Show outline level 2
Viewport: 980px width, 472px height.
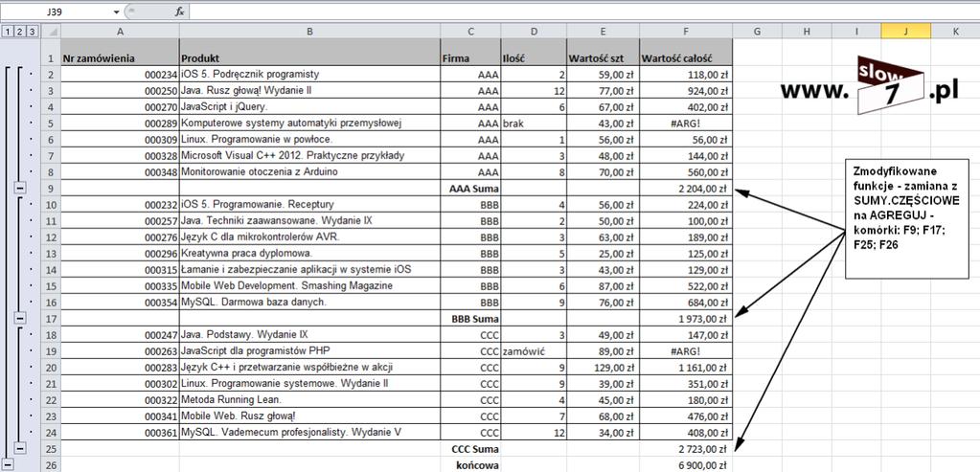20,32
